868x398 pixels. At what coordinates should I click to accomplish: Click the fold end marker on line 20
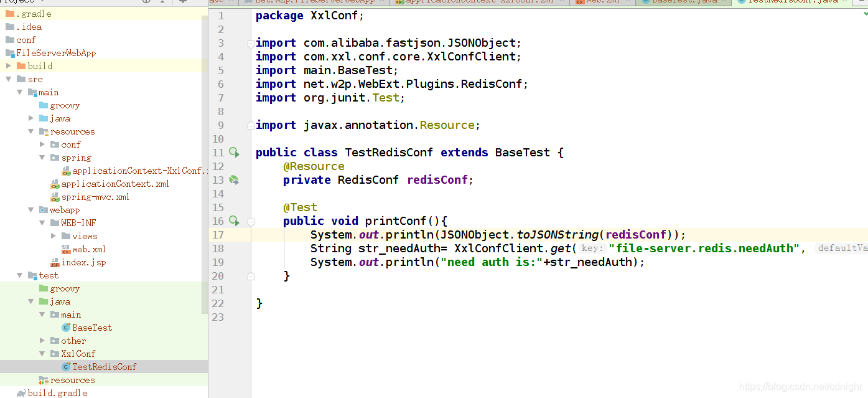click(251, 275)
